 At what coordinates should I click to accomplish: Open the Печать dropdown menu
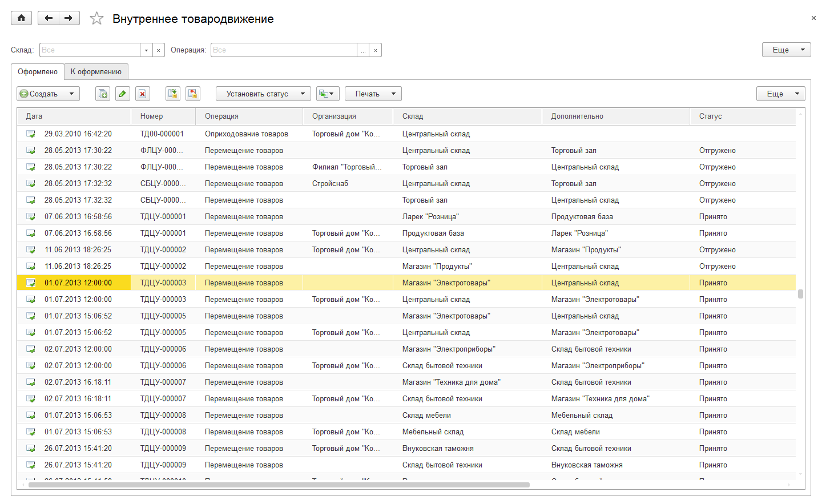tap(373, 94)
